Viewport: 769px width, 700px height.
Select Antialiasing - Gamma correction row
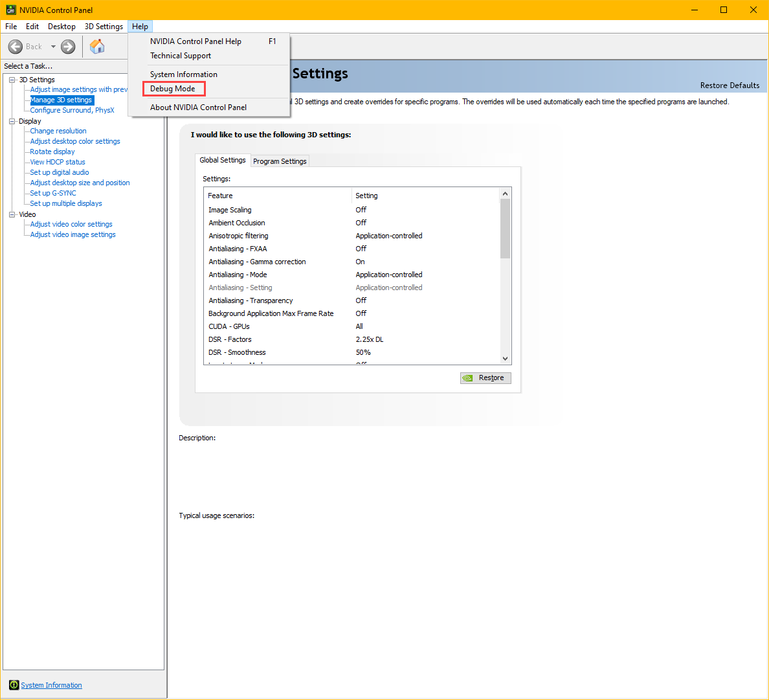[351, 262]
